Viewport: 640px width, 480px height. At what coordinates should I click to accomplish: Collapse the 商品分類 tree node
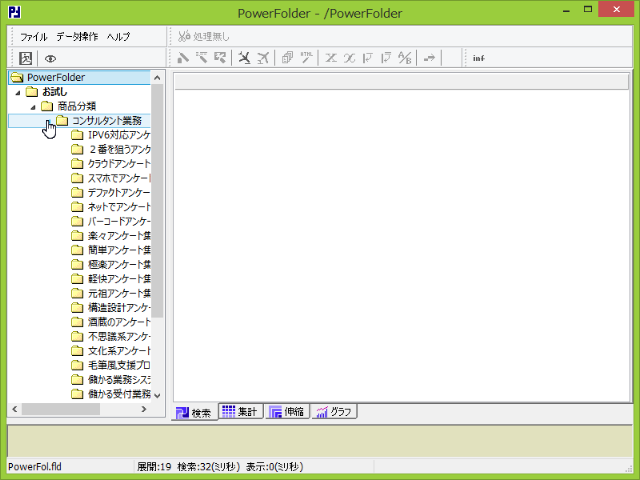33,107
